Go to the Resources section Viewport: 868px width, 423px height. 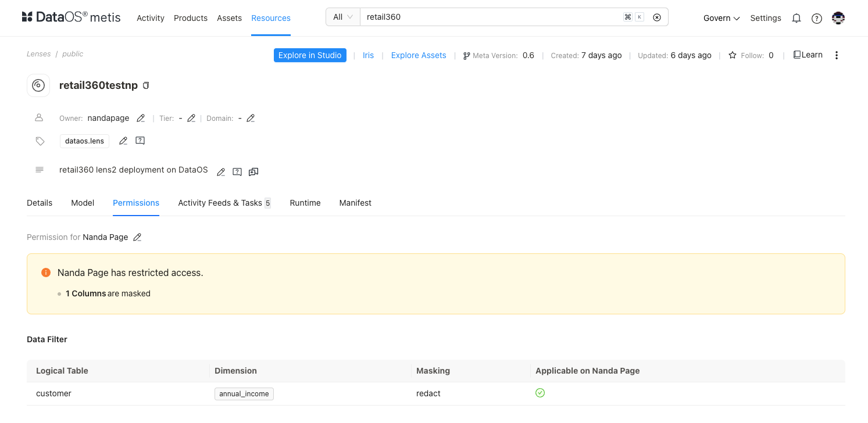point(271,18)
